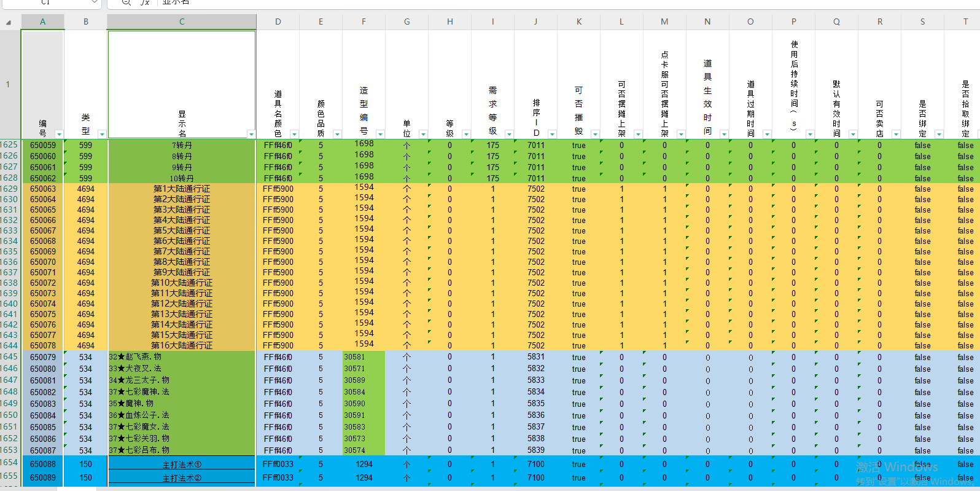This screenshot has width=980, height=491.
Task: Select row 1645 header
Action: 9,356
